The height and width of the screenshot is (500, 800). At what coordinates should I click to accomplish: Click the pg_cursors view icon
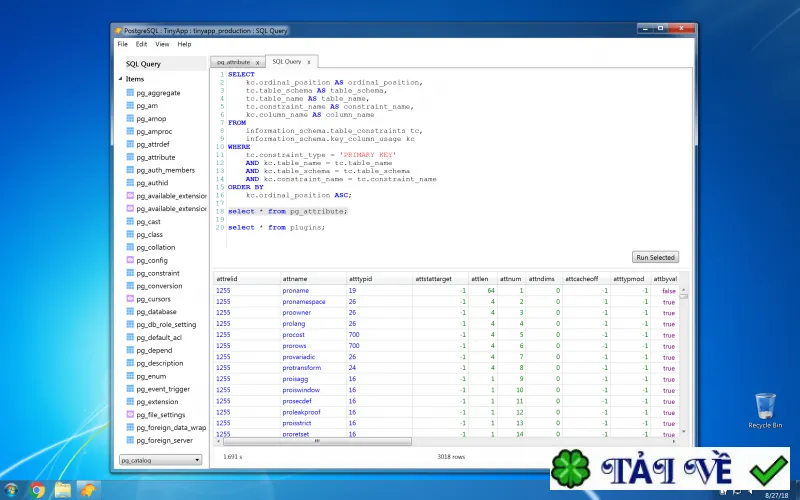click(130, 299)
